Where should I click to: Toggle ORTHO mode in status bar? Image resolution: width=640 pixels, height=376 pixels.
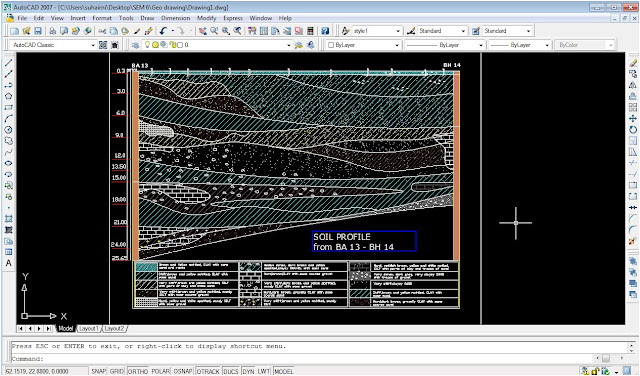pyautogui.click(x=138, y=371)
